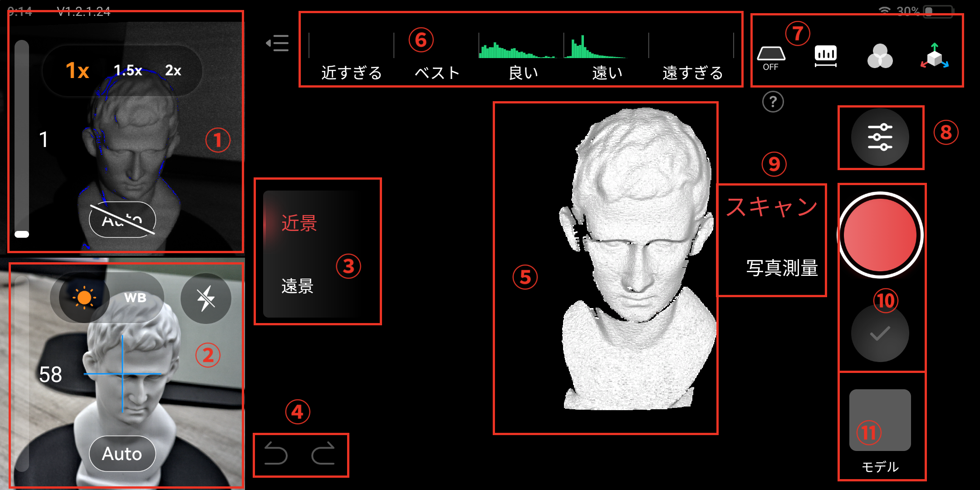Select the スキャン scan mode
980x490 pixels.
tap(772, 206)
